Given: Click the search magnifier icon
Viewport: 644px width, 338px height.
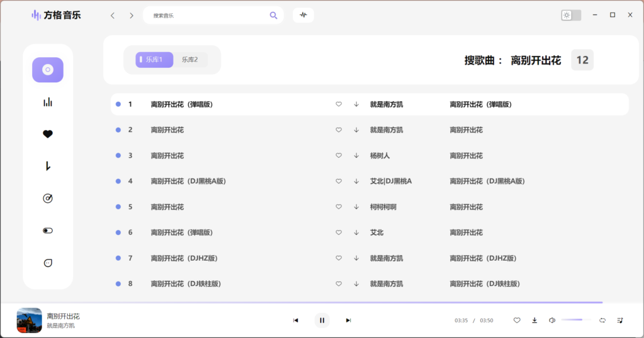Looking at the screenshot, I should click(x=273, y=16).
